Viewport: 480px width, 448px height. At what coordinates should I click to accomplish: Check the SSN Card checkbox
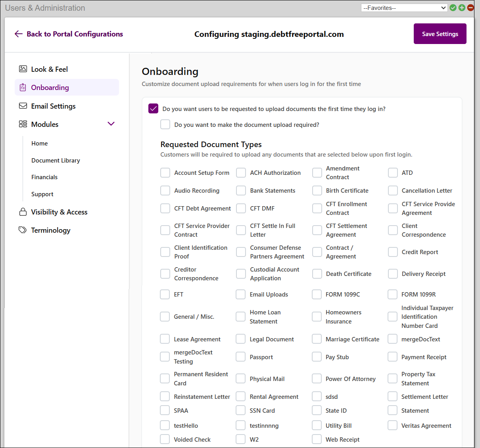(241, 411)
